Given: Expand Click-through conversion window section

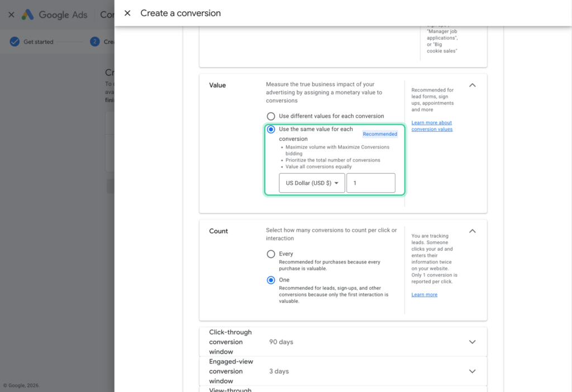Looking at the screenshot, I should (x=473, y=342).
